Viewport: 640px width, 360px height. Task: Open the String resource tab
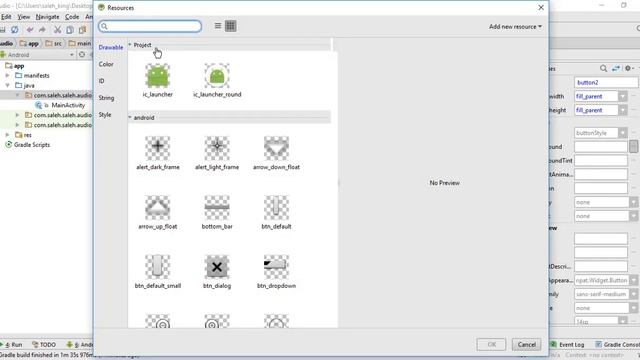click(x=106, y=98)
